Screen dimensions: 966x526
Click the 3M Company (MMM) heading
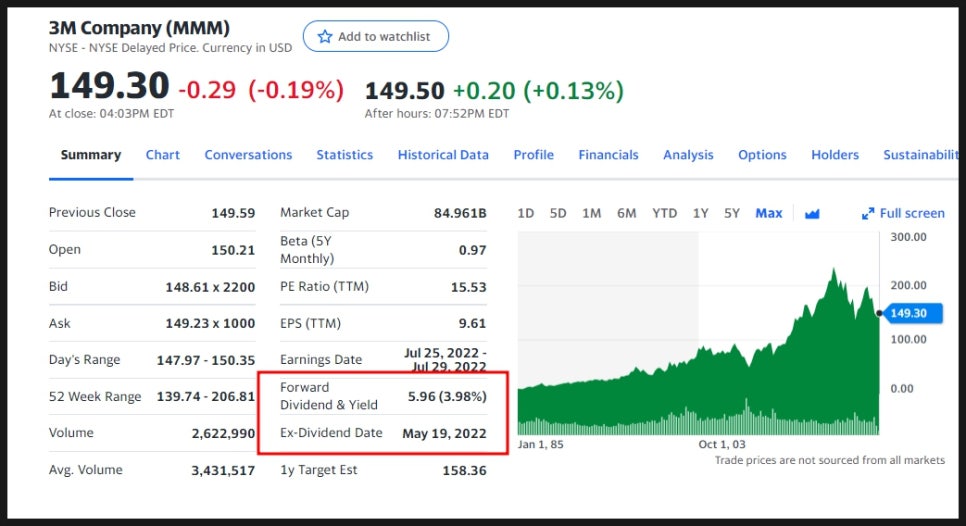pos(139,28)
